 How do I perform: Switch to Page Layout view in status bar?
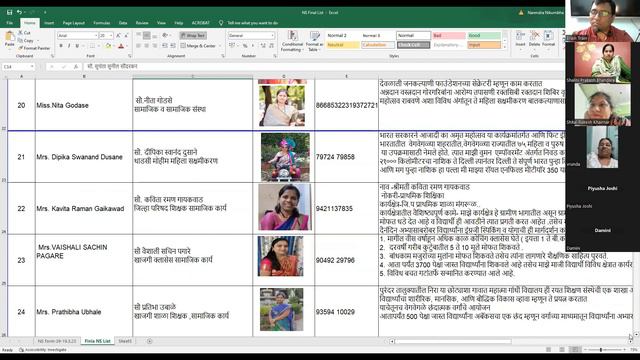pyautogui.click(x=562, y=349)
